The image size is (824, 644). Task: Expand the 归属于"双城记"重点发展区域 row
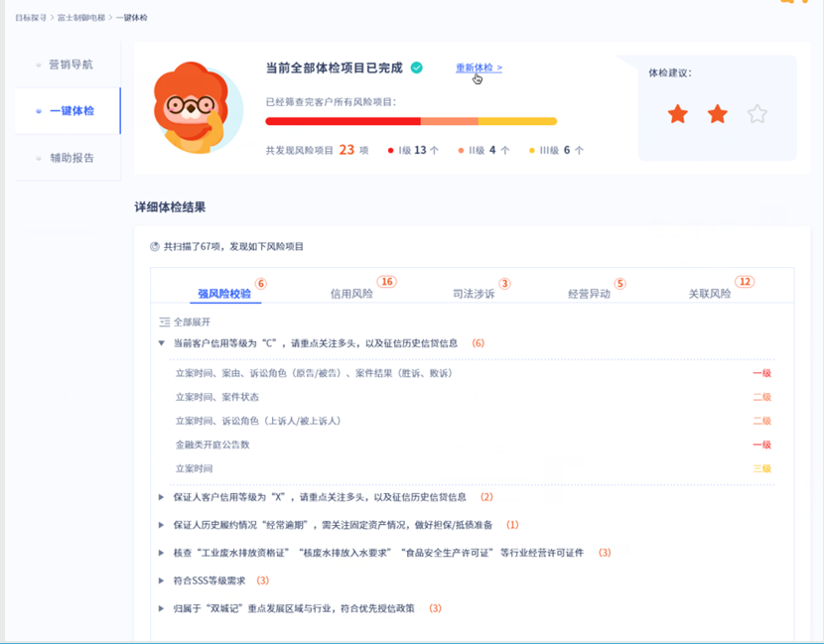162,608
